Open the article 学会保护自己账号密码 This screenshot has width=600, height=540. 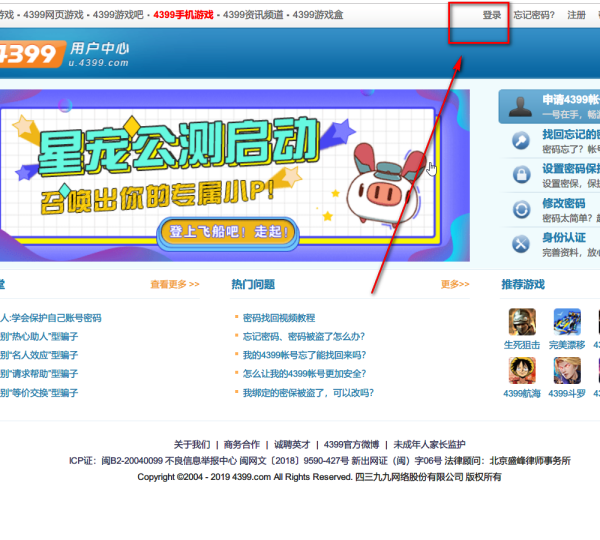click(x=56, y=318)
